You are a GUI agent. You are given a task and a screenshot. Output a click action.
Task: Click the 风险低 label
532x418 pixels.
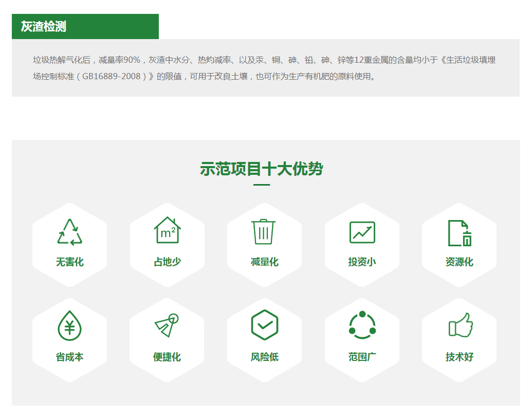click(264, 357)
